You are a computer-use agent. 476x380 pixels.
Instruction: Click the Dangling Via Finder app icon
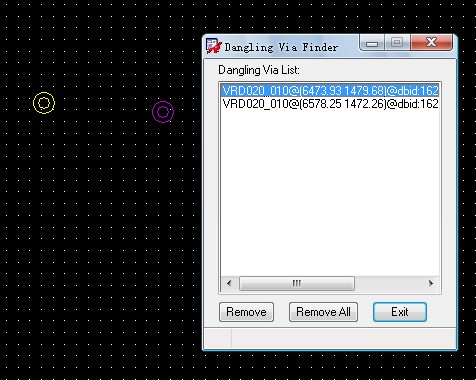[x=213, y=46]
